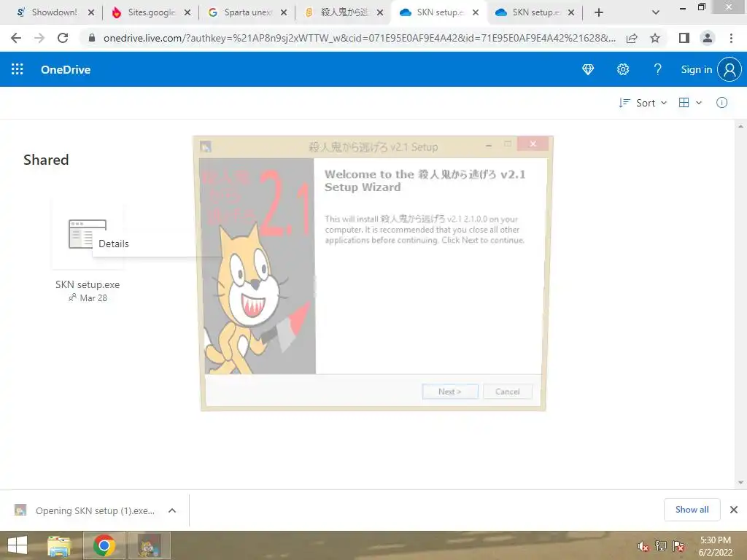Open a new Chrome tab
Screen dimensions: 747x560
pyautogui.click(x=599, y=13)
